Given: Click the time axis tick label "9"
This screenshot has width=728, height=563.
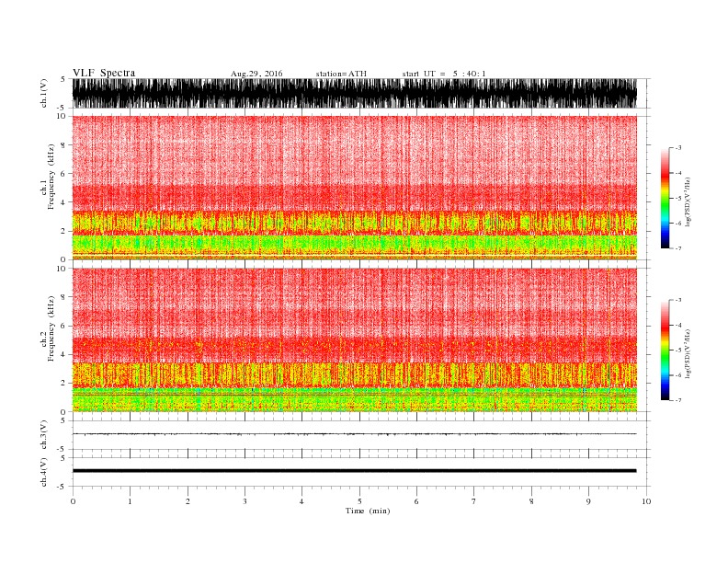Looking at the screenshot, I should coord(588,501).
